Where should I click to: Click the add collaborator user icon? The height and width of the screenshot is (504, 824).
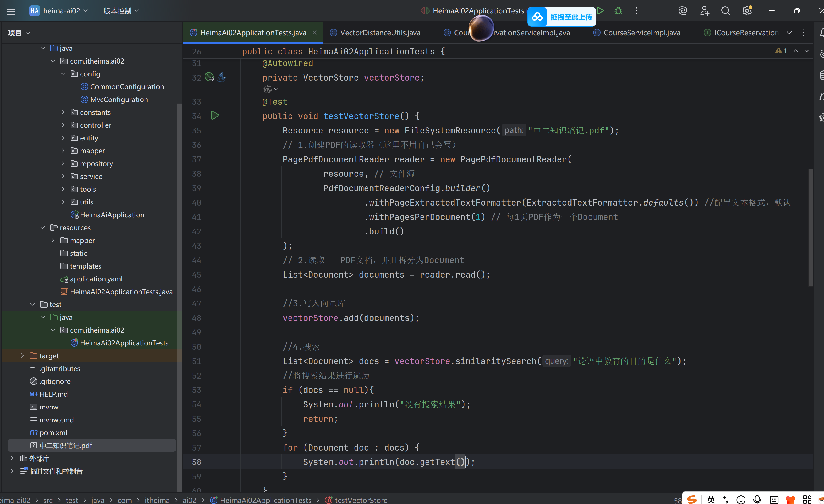tap(704, 11)
